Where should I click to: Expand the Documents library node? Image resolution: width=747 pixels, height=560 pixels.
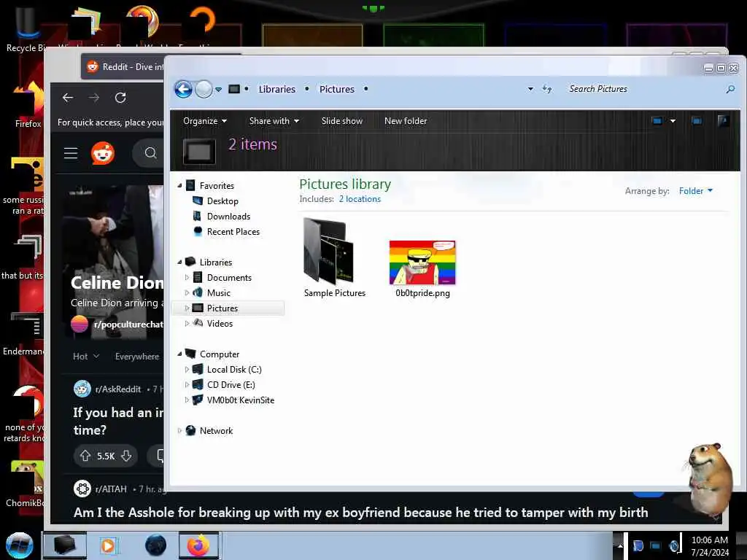click(x=187, y=277)
